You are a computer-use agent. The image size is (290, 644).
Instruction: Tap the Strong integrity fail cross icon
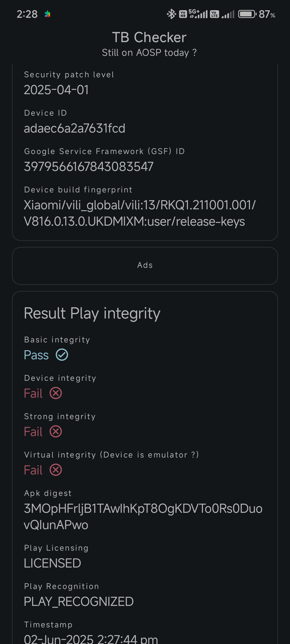[x=56, y=431]
